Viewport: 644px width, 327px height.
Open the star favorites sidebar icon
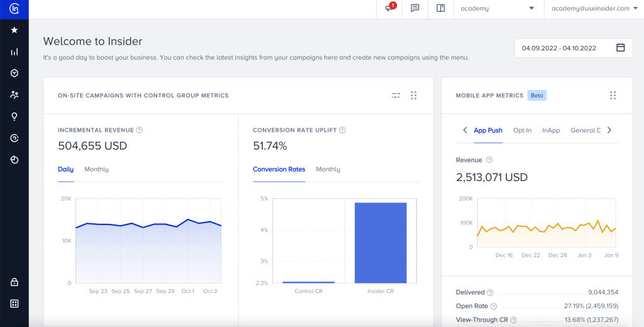point(14,30)
